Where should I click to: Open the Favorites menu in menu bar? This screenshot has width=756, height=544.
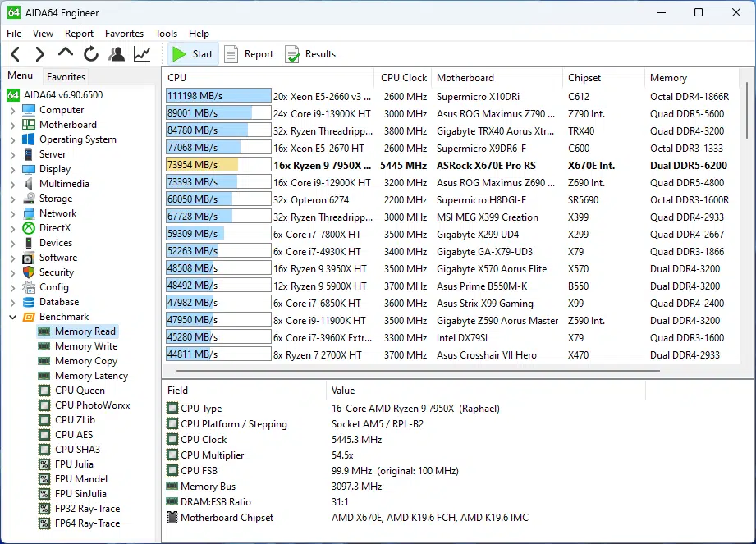coord(124,34)
